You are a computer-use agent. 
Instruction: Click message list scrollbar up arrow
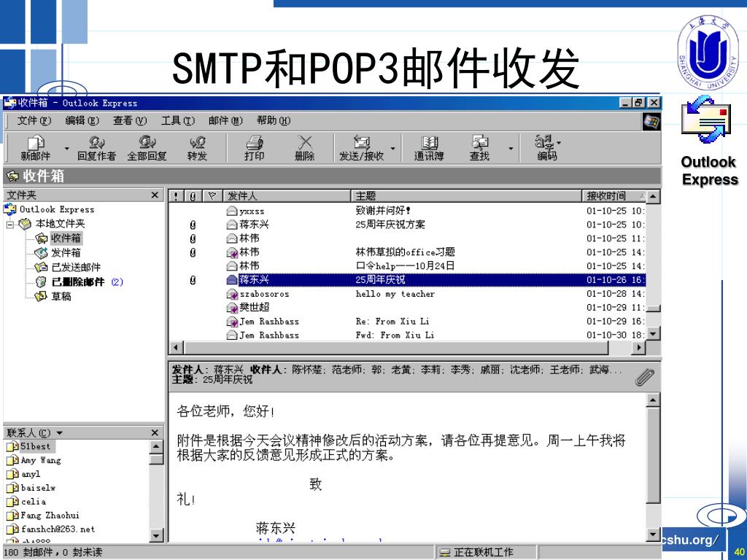[653, 196]
